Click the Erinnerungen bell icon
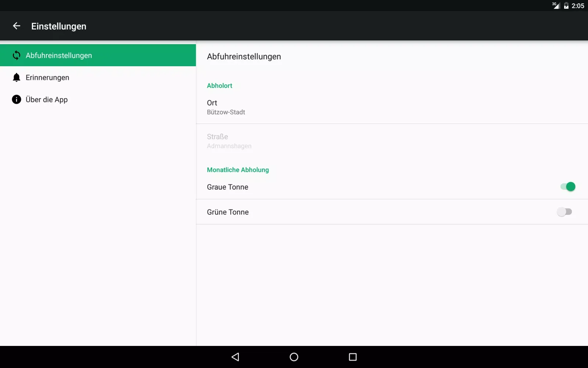588x368 pixels. tap(17, 77)
